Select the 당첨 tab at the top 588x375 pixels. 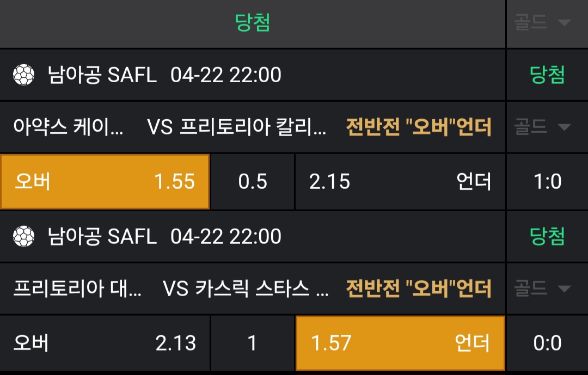253,22
